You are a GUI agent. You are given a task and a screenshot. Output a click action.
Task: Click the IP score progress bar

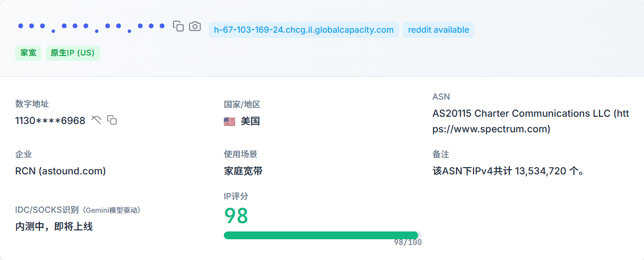(321, 235)
